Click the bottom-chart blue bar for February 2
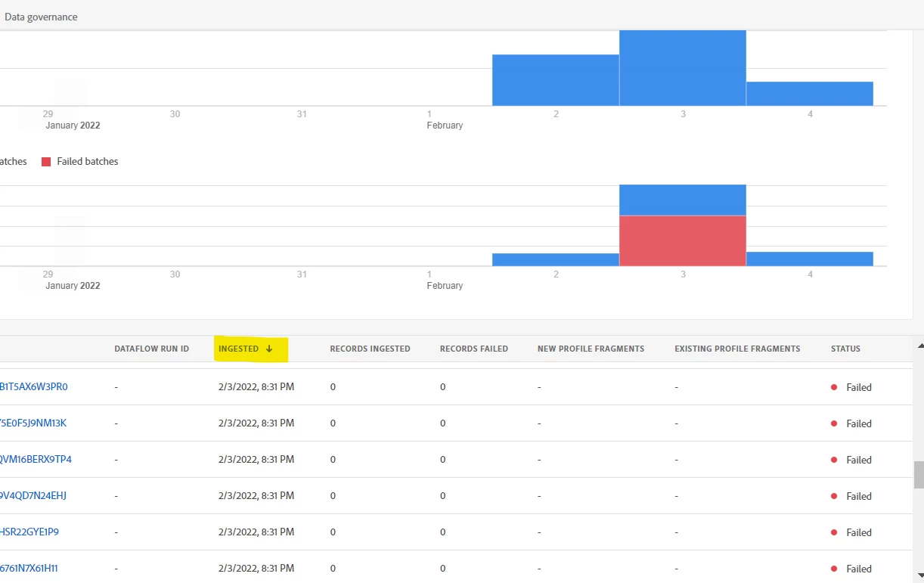The height and width of the screenshot is (583, 924). pyautogui.click(x=556, y=259)
